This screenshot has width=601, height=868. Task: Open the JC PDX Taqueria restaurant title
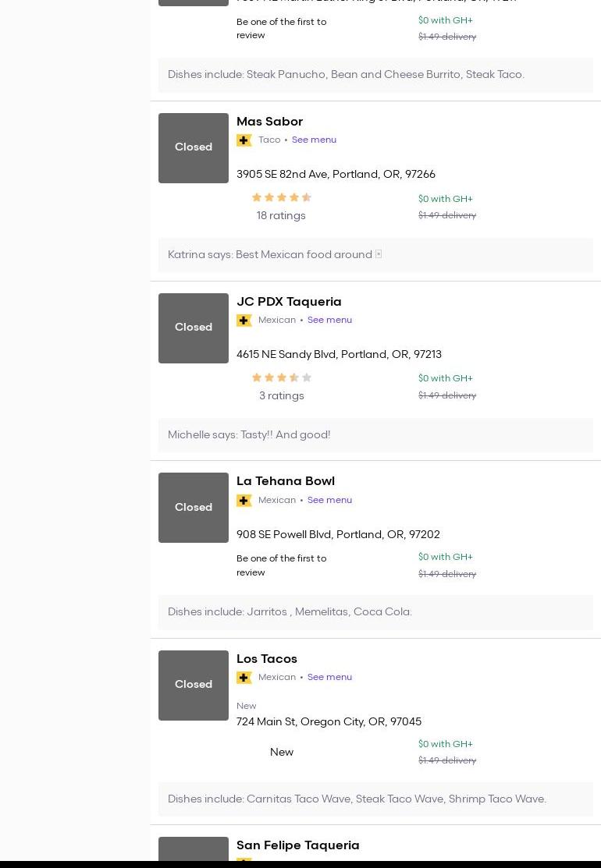(289, 302)
